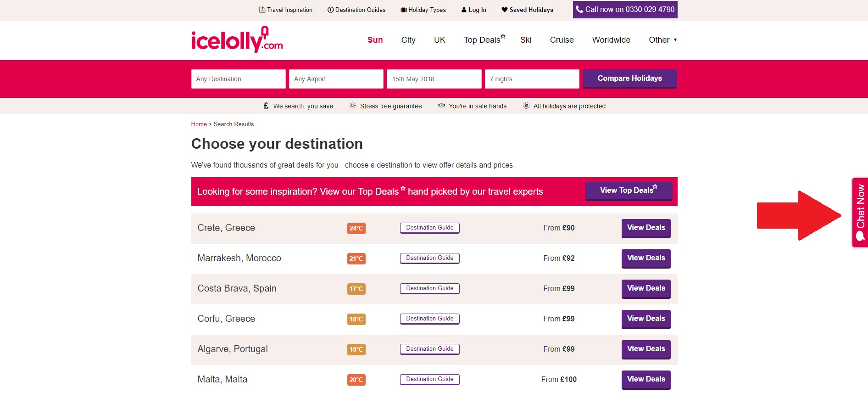Click the Log In user icon
This screenshot has height=393, width=868.
coord(464,10)
